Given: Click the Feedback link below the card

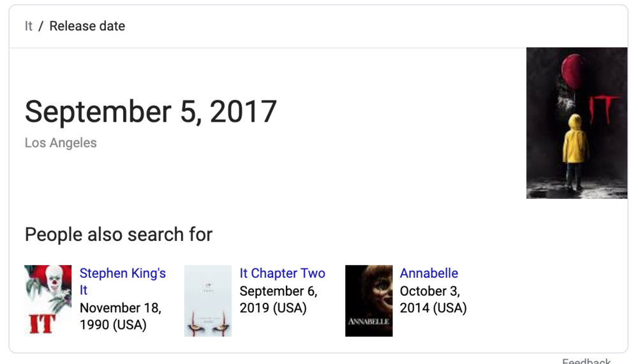Looking at the screenshot, I should [x=586, y=361].
